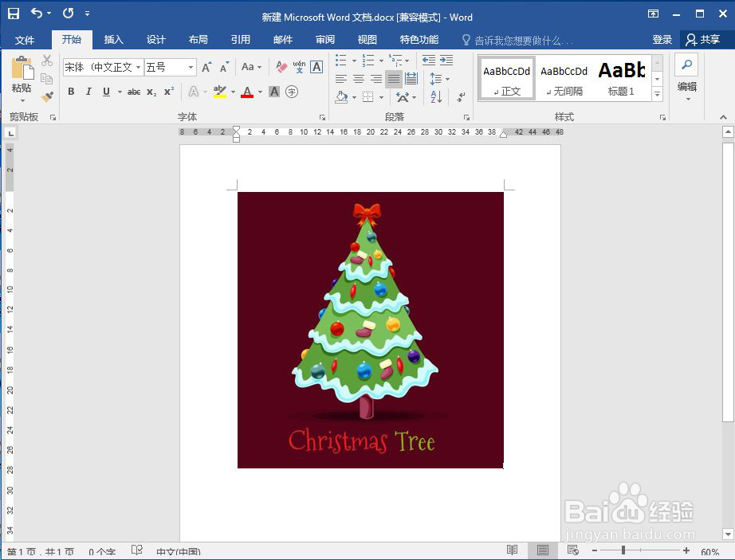
Task: Increase font size with grow icon
Action: [x=206, y=68]
